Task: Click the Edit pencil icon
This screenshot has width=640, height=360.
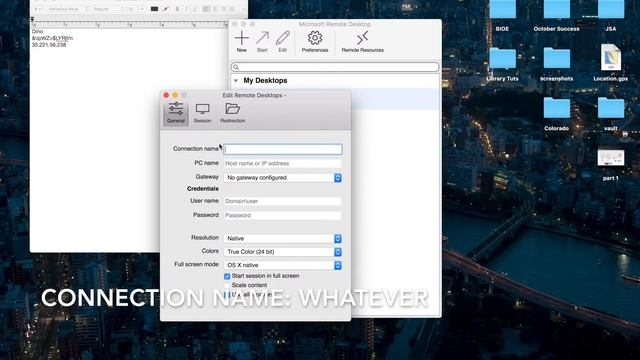Action: pos(282,38)
